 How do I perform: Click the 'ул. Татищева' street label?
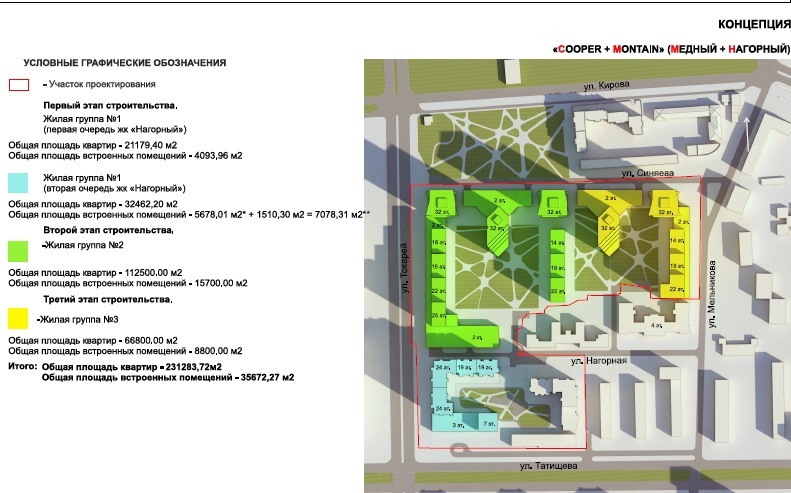pos(549,465)
